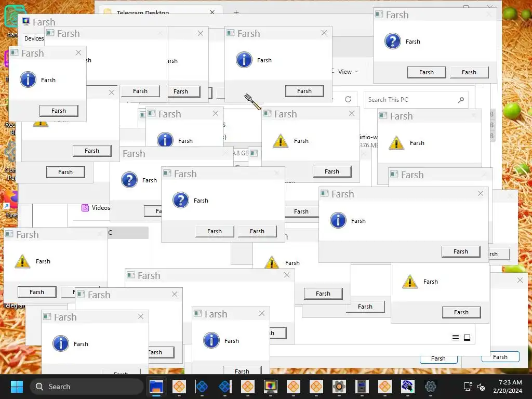Click the refresh icon in File Explorer
532x399 pixels.
coord(348,99)
